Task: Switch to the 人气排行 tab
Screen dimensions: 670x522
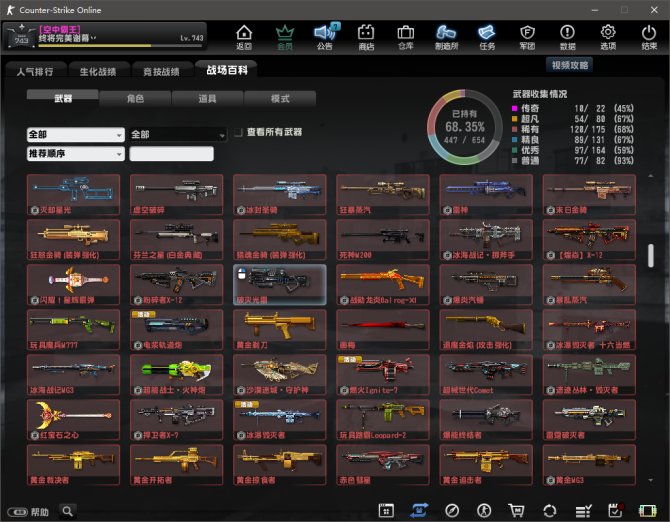Action: [x=35, y=71]
